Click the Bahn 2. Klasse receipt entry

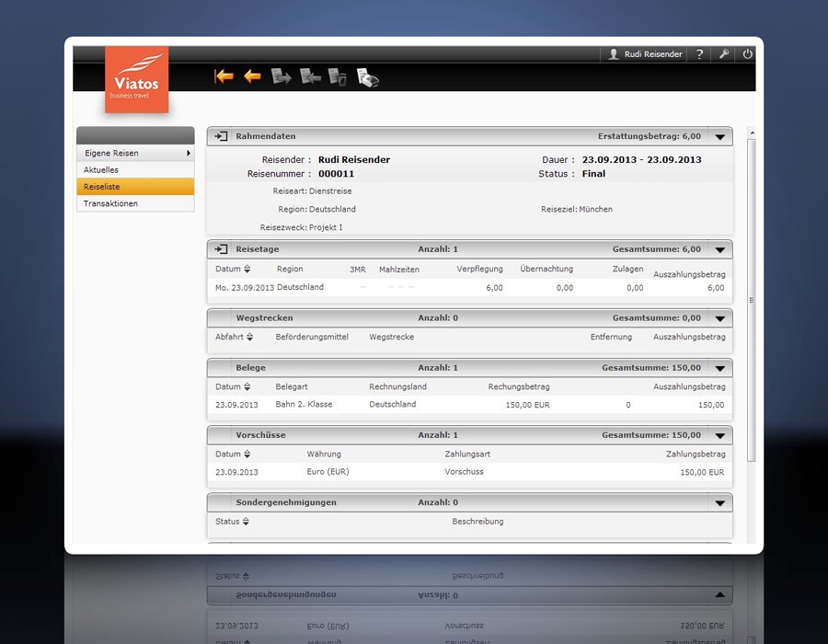(x=304, y=405)
